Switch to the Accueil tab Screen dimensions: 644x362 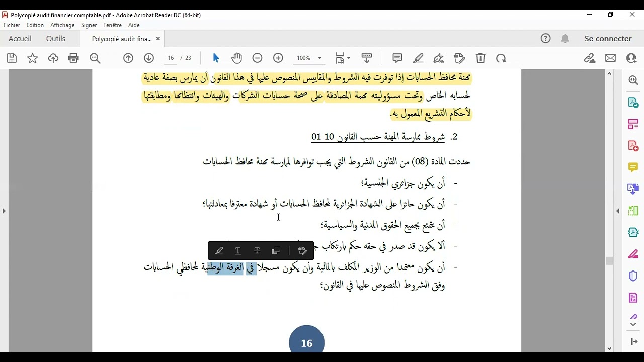click(20, 39)
